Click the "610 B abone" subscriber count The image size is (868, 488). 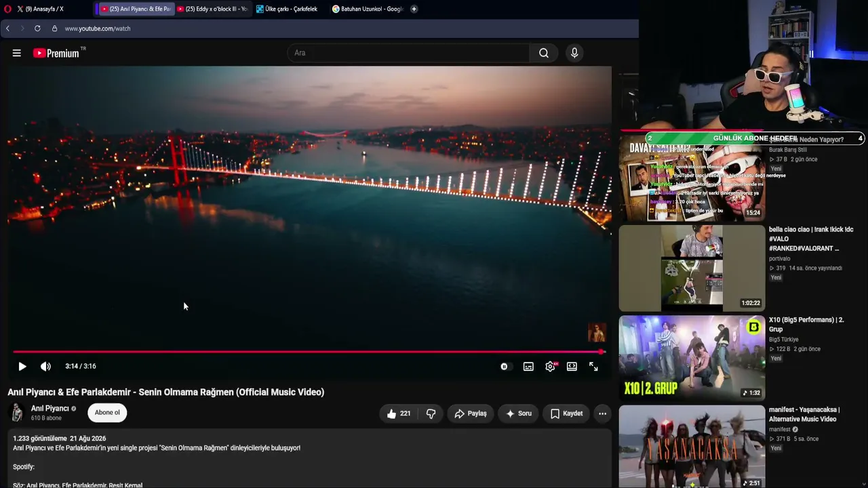pos(46,418)
